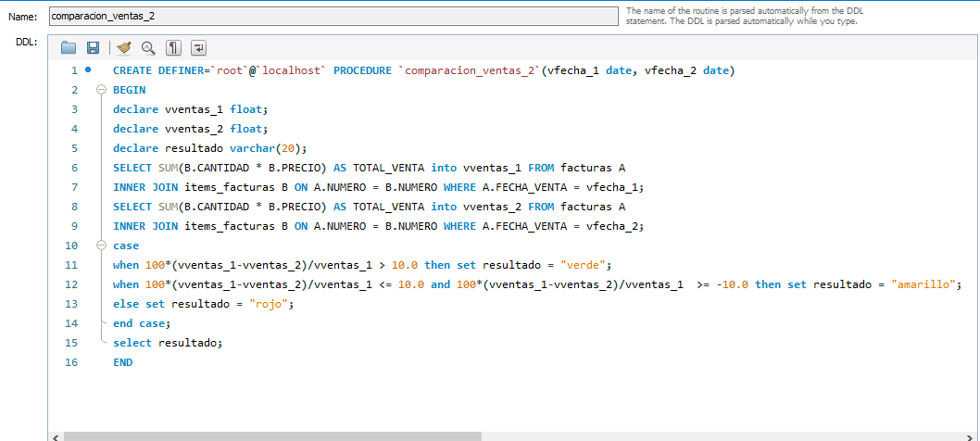Image resolution: width=980 pixels, height=441 pixels.
Task: Click the word "amarillo" on line 12
Action: point(922,284)
